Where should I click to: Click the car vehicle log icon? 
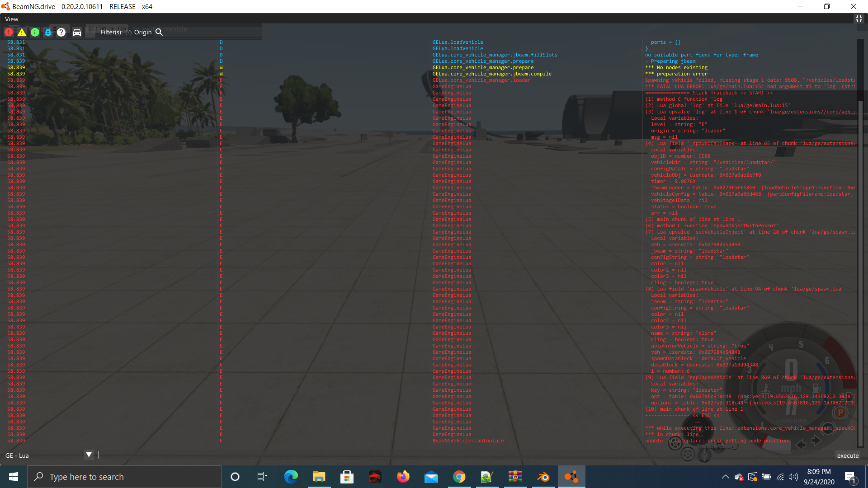click(77, 32)
